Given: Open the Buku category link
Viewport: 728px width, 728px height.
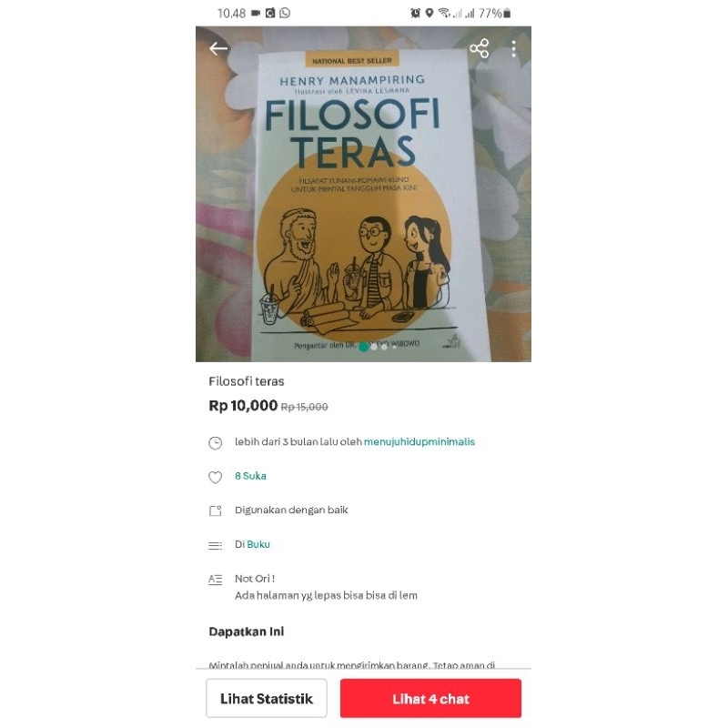Looking at the screenshot, I should (258, 544).
